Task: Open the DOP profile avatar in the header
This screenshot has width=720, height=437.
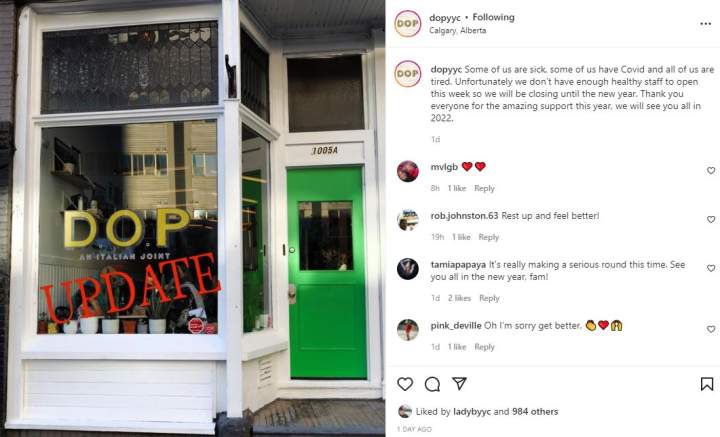Action: tap(407, 23)
